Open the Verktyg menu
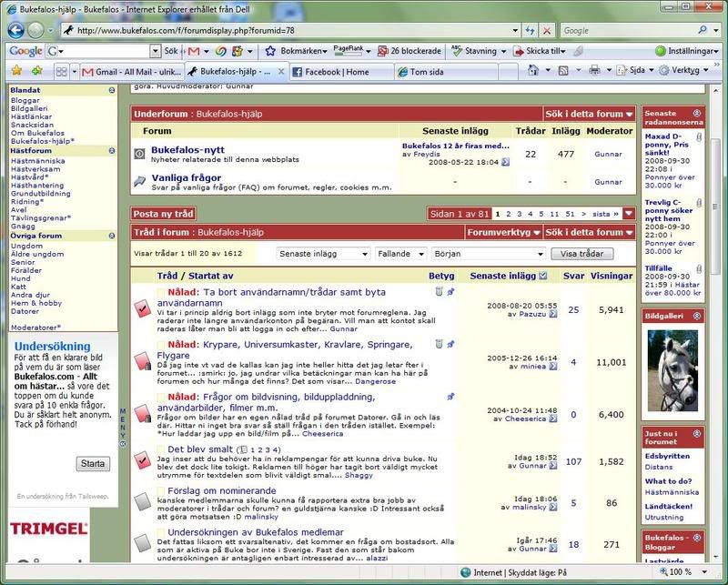Viewport: 728px width, 585px height. (x=683, y=70)
